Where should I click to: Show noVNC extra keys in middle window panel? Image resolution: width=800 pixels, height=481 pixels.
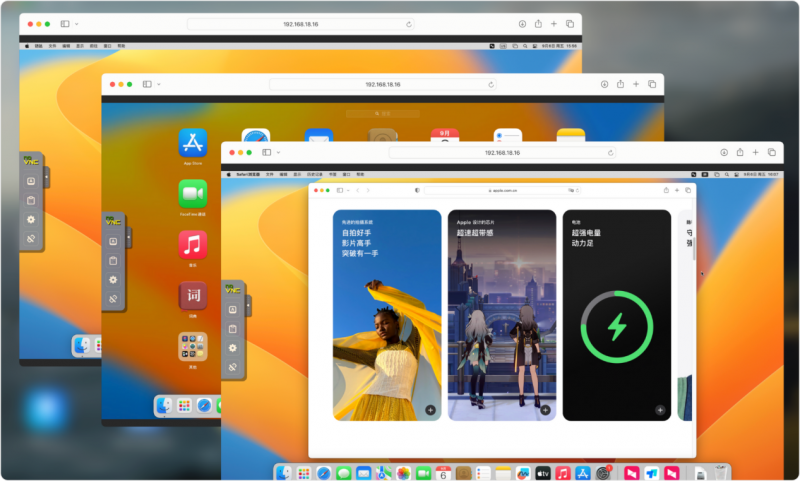pyautogui.click(x=113, y=241)
